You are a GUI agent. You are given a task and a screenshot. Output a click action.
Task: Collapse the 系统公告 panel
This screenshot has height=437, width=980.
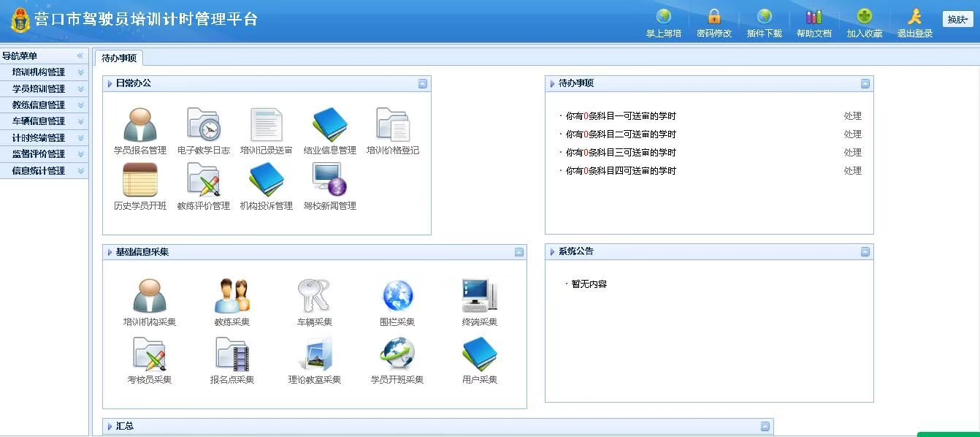point(865,252)
